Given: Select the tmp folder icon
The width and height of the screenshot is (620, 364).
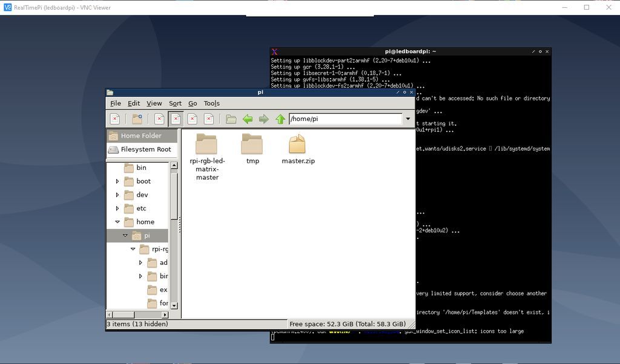Looking at the screenshot, I should (x=252, y=145).
